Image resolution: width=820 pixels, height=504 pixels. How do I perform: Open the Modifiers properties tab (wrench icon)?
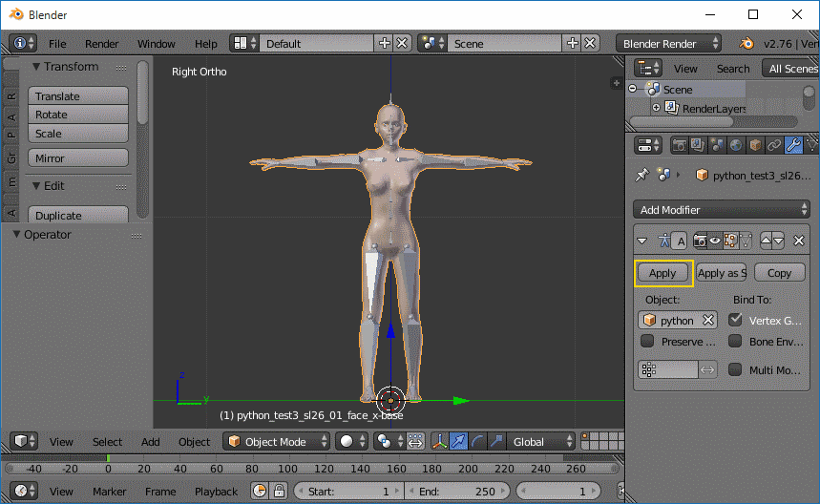[x=793, y=146]
